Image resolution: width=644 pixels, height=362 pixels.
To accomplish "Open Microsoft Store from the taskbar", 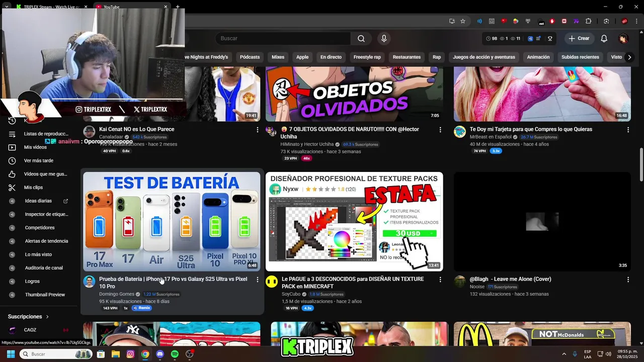I will tap(101, 354).
